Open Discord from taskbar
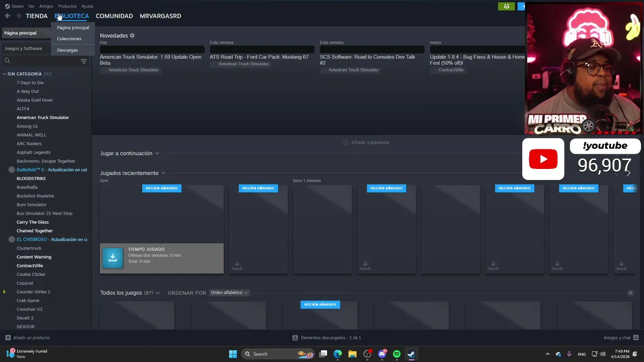Viewport: 644px width, 362px height. 382,354
